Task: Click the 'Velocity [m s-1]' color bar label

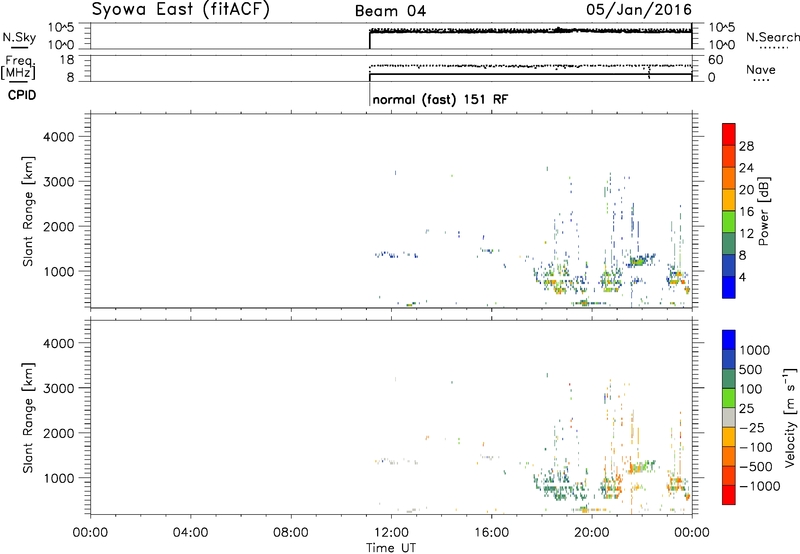Action: [790, 417]
